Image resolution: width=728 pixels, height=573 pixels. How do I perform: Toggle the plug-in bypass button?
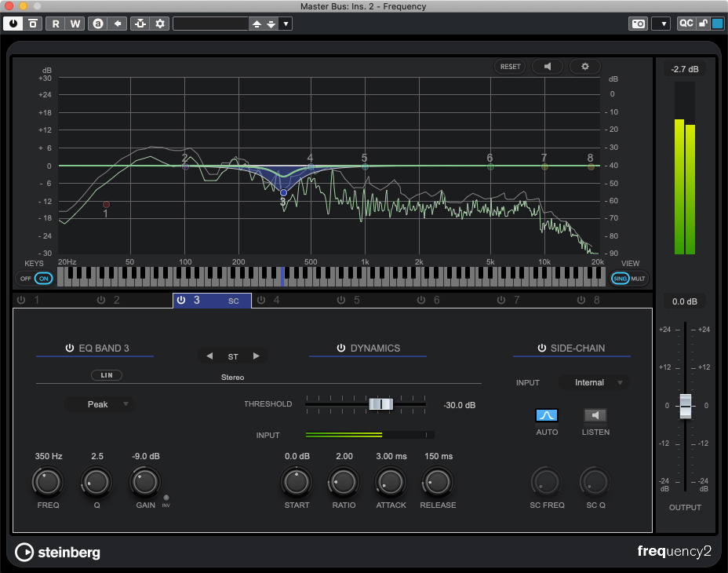pyautogui.click(x=32, y=24)
